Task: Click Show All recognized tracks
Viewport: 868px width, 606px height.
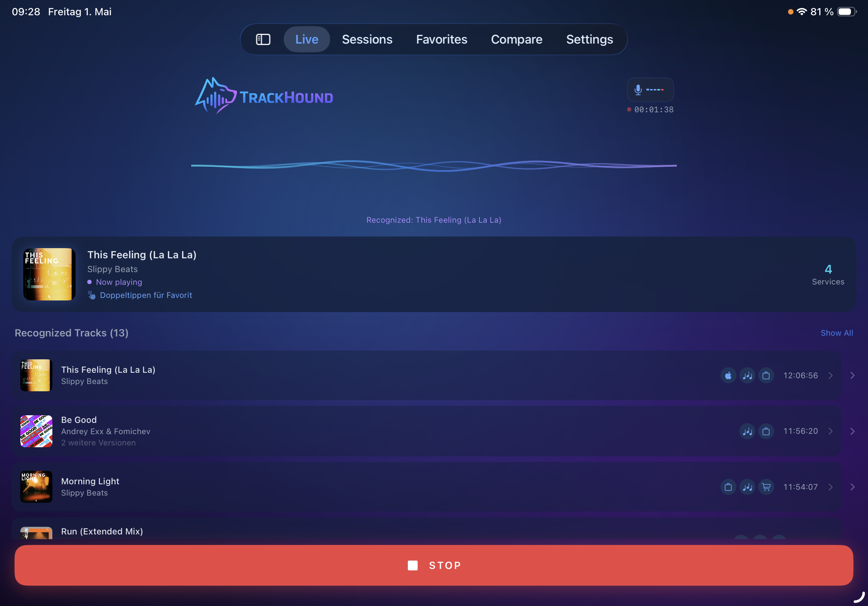Action: tap(837, 333)
